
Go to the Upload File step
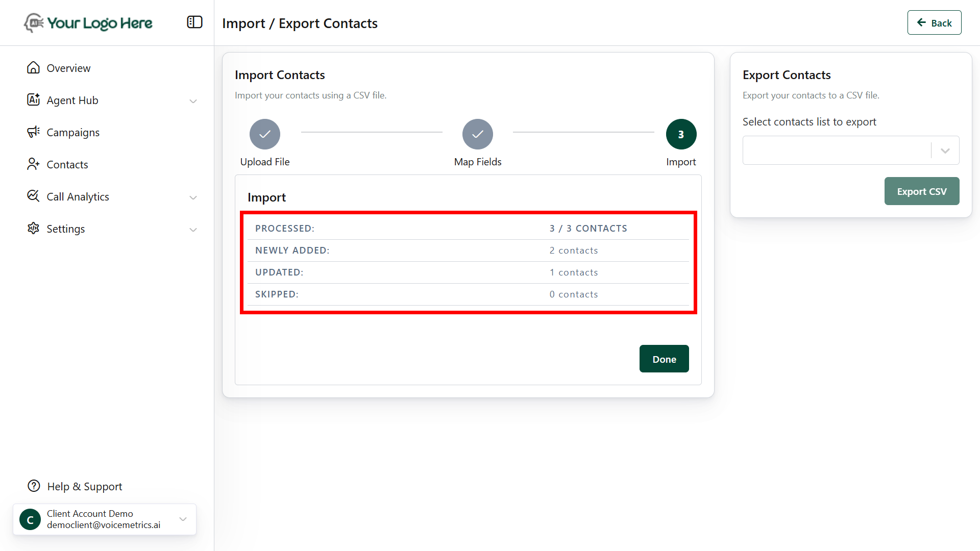264,134
